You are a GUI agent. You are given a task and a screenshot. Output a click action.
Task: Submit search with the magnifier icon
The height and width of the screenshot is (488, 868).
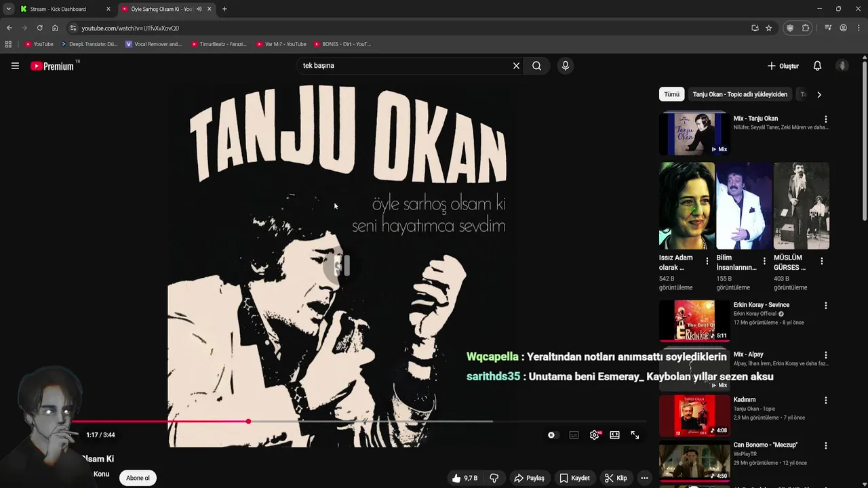(x=536, y=66)
